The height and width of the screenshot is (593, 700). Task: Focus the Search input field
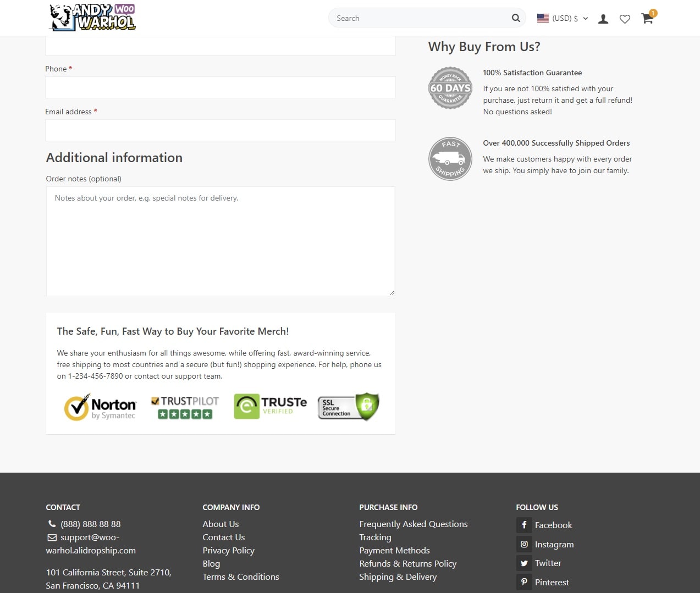[421, 18]
